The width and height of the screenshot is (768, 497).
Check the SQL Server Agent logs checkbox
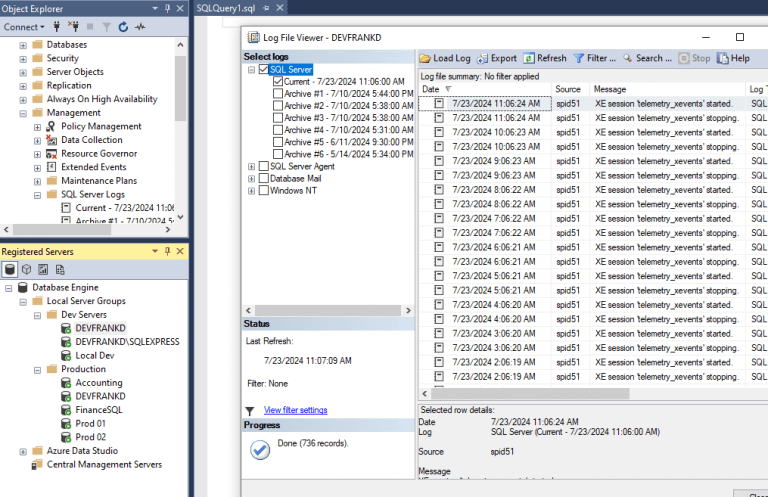[264, 166]
